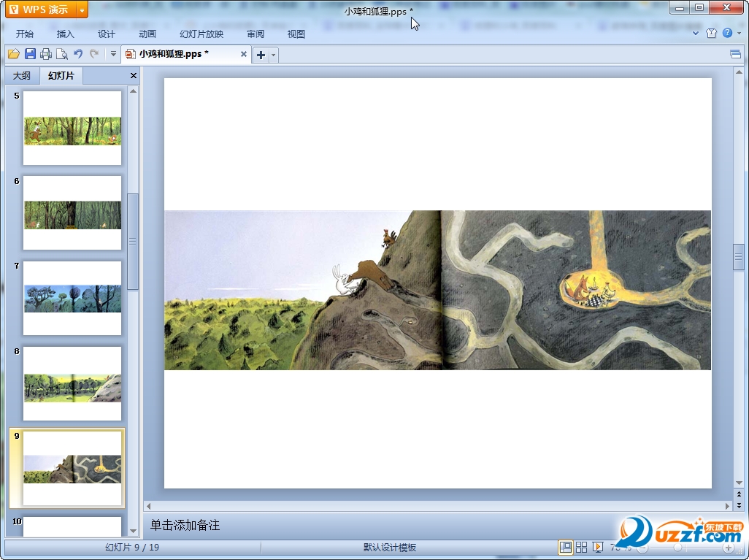Screen dimensions: 749x560
Task: Select slide 5 forest thumbnail
Action: [x=72, y=128]
